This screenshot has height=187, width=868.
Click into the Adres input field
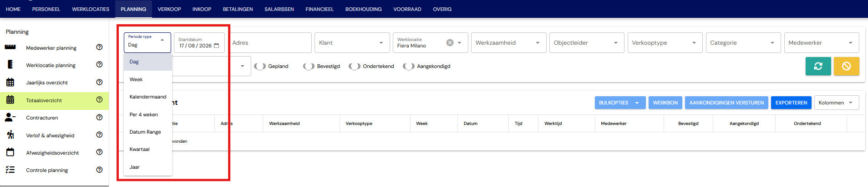coord(269,42)
